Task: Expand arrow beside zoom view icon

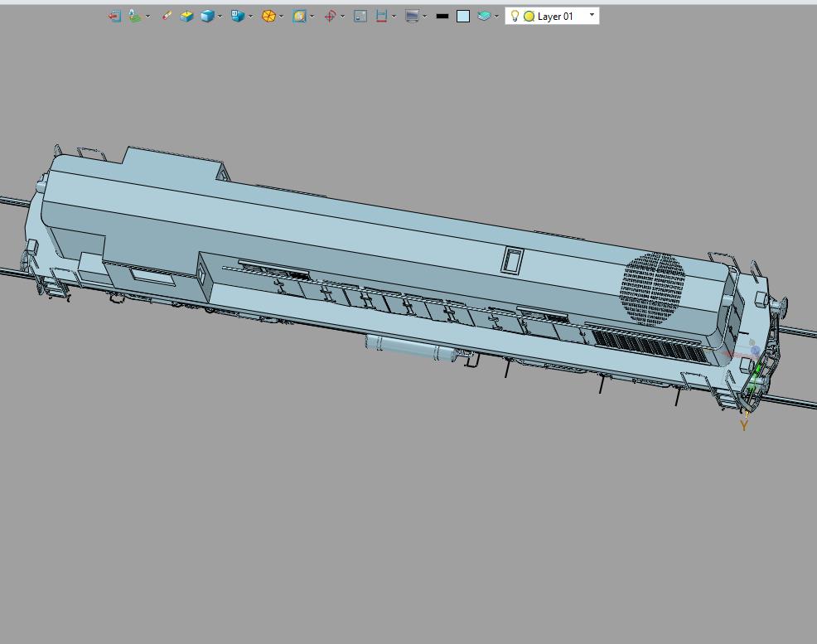Action: [312, 16]
